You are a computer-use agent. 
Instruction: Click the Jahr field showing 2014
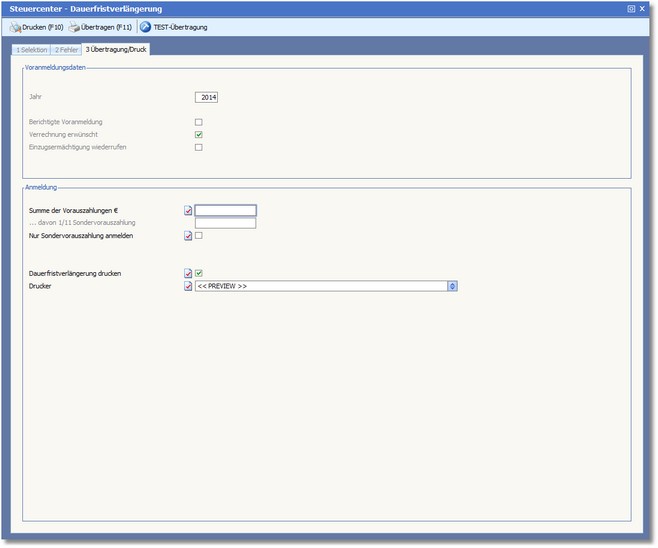[x=207, y=97]
